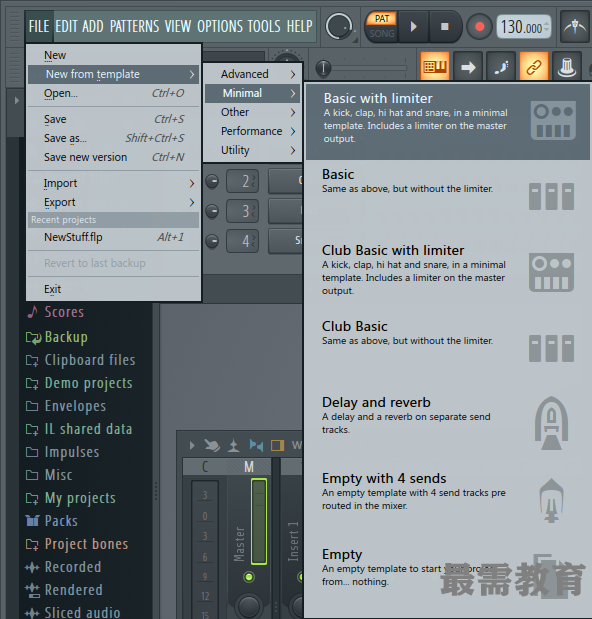Expand the Performance templates submenu
This screenshot has width=592, height=619.
click(253, 131)
